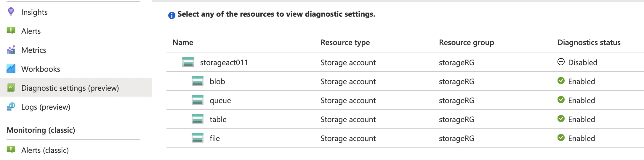Click the Diagnostic settings icon

tap(11, 88)
